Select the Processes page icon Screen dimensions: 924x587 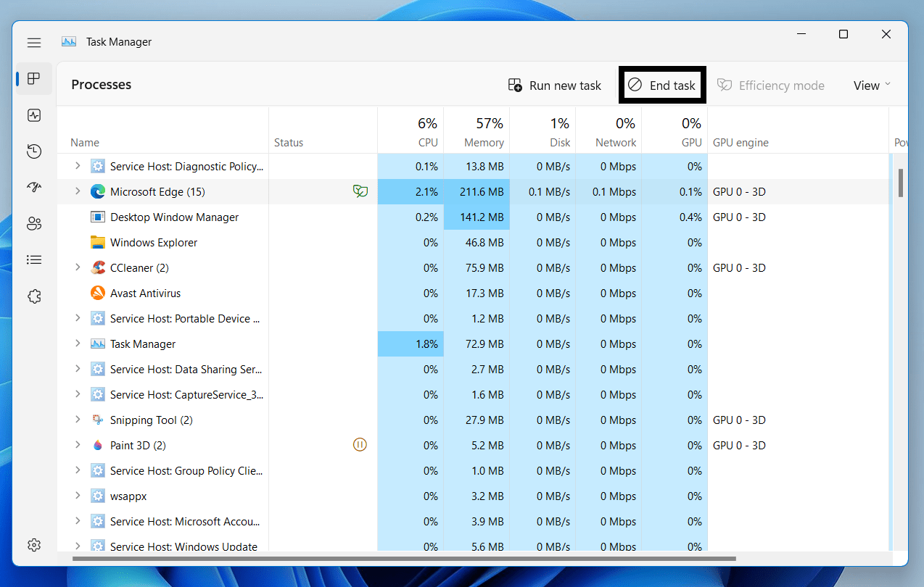pos(34,79)
